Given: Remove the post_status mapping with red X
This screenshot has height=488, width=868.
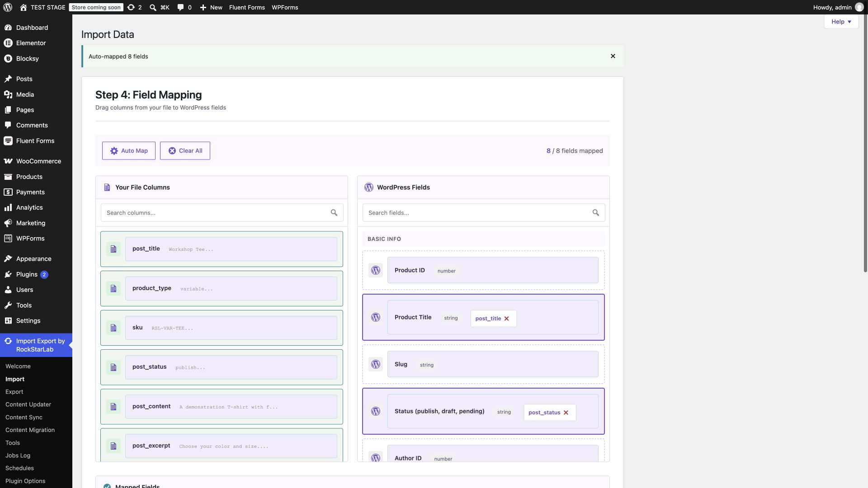Looking at the screenshot, I should 566,413.
